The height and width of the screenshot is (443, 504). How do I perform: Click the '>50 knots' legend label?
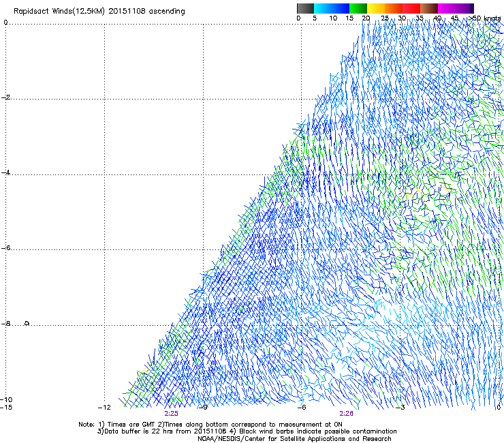pyautogui.click(x=484, y=18)
